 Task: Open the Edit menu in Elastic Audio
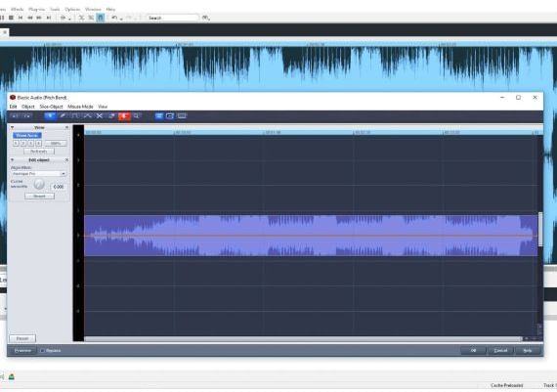pyautogui.click(x=13, y=107)
